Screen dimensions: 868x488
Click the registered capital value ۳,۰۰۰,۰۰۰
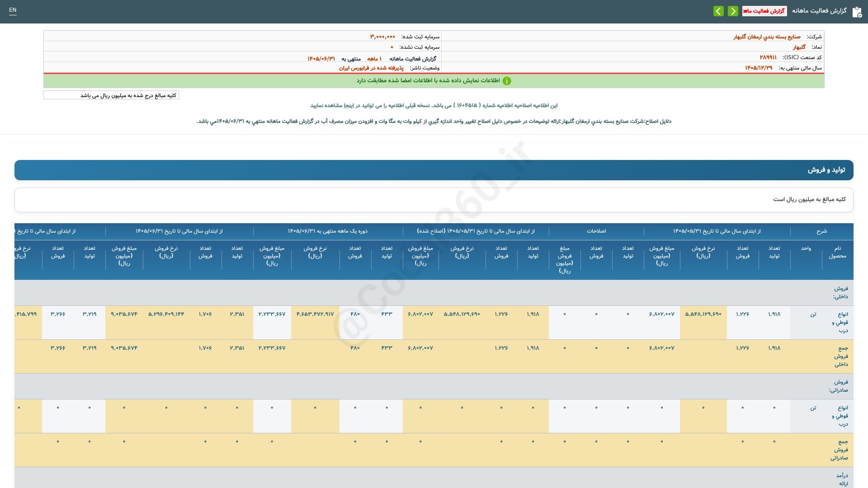[382, 37]
